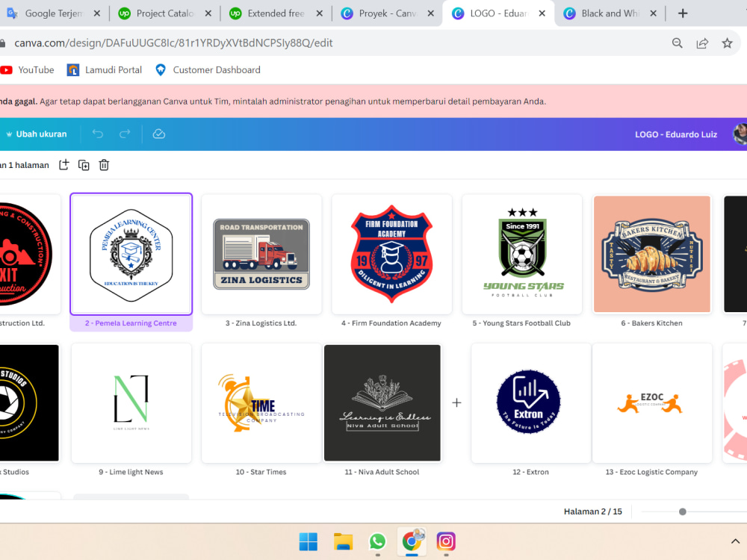Viewport: 747px width, 560px height.
Task: Close the Extended free tab
Action: click(320, 13)
